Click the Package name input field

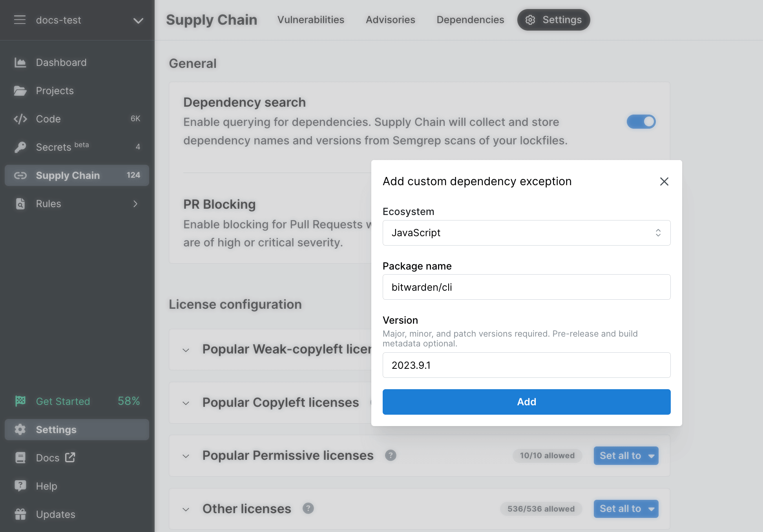526,287
